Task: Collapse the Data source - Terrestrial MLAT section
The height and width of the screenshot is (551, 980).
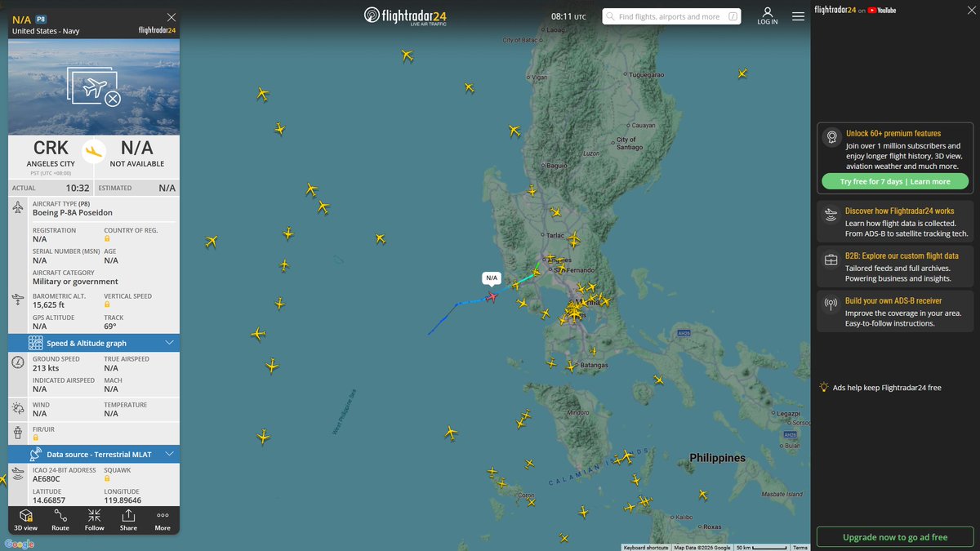Action: tap(170, 454)
